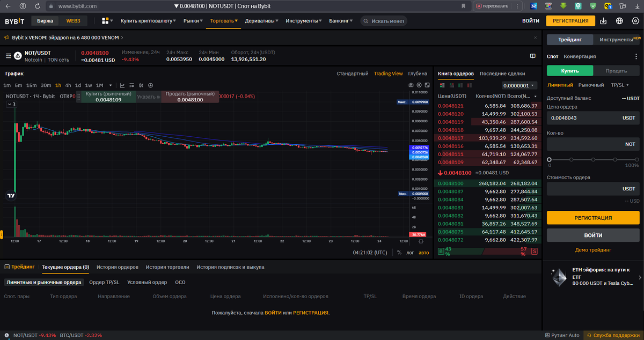
Task: Click the add compare plus icon
Action: [x=150, y=85]
